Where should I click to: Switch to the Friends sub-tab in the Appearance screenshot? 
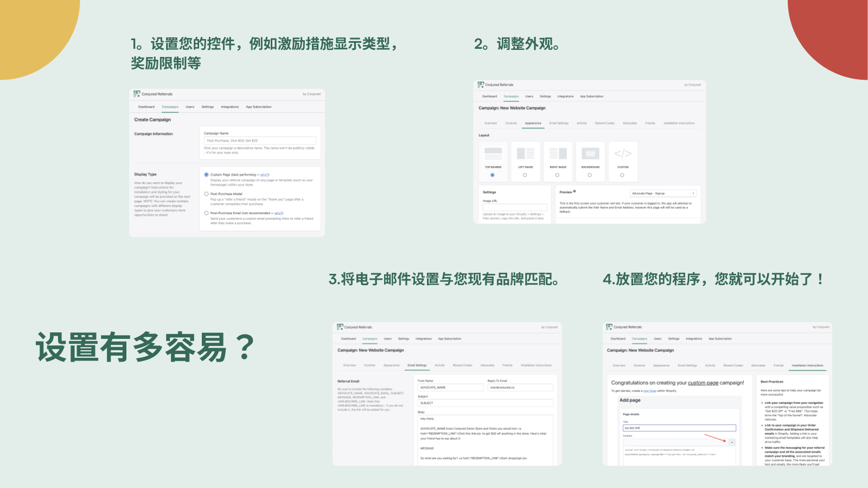tap(650, 123)
